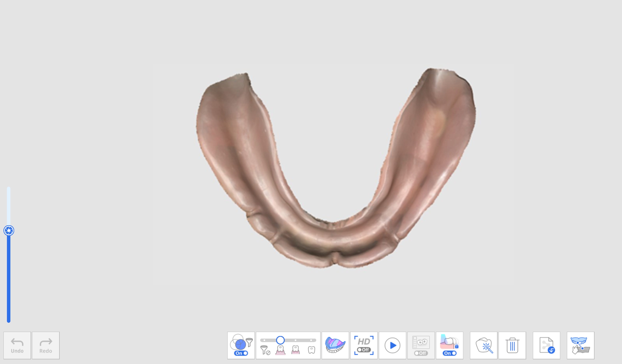This screenshot has width=622, height=364.
Task: Select the AI scan filtering magic wand tool
Action: (484, 345)
